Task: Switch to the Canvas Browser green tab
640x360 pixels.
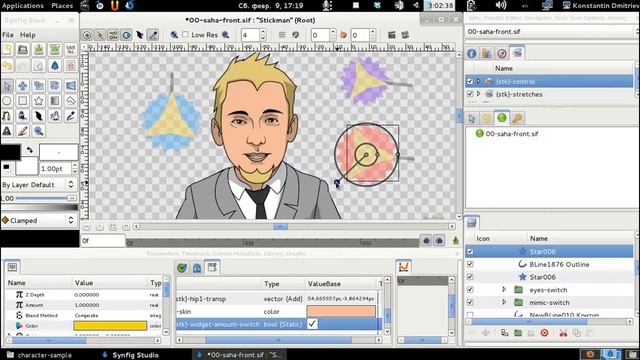Action: click(502, 118)
